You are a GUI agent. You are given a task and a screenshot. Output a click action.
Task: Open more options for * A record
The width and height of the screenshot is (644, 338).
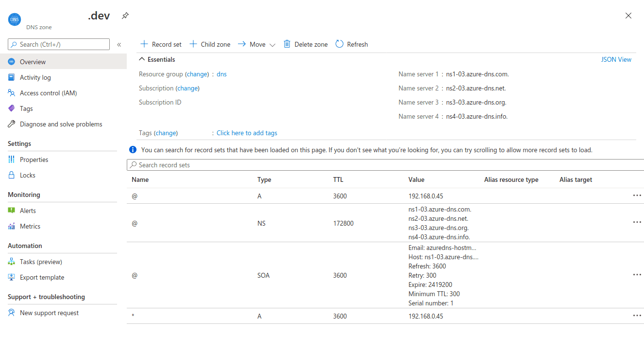coord(637,316)
